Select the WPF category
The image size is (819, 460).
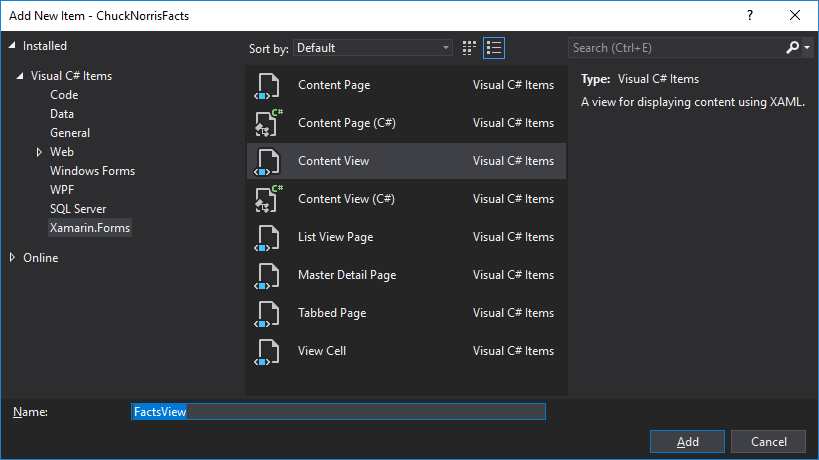point(62,190)
